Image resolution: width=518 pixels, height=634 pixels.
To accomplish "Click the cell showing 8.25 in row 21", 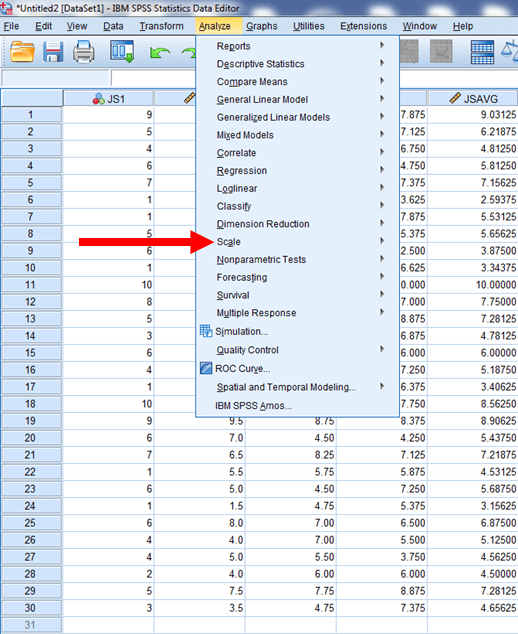I will [x=291, y=455].
